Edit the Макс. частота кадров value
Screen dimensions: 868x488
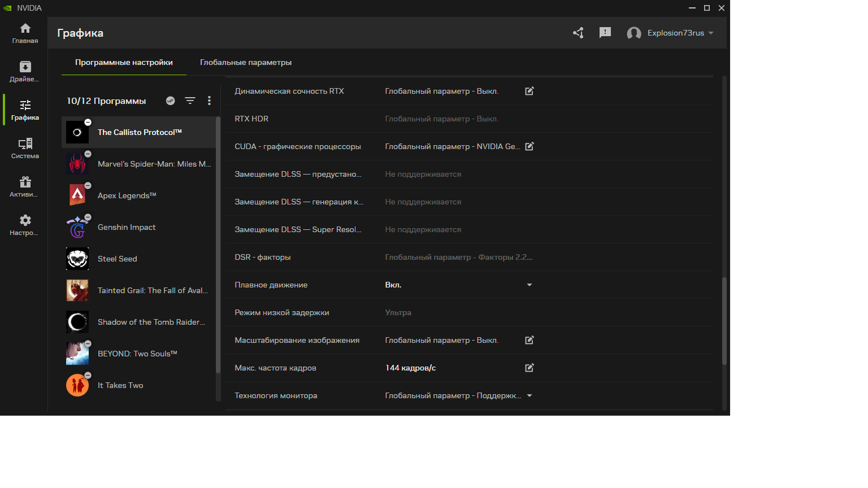click(530, 368)
